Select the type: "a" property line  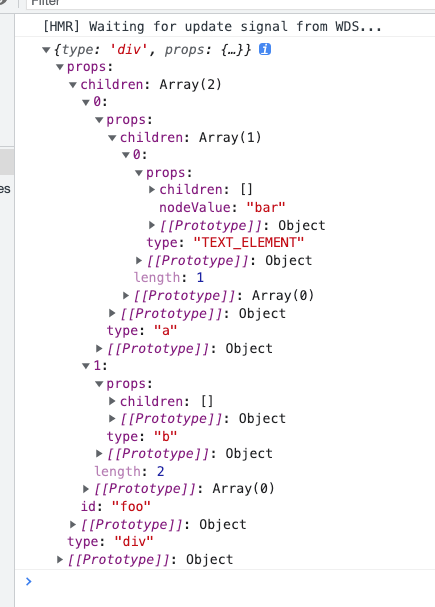[142, 331]
